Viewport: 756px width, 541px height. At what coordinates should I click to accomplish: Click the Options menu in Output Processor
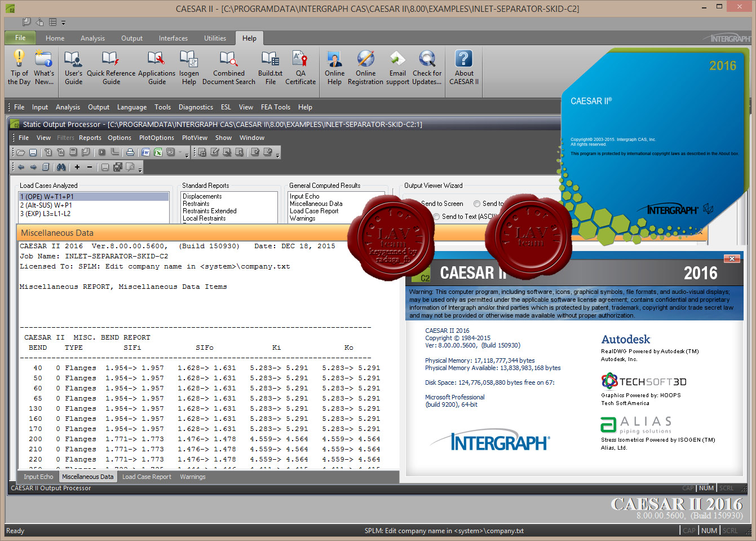[x=120, y=138]
